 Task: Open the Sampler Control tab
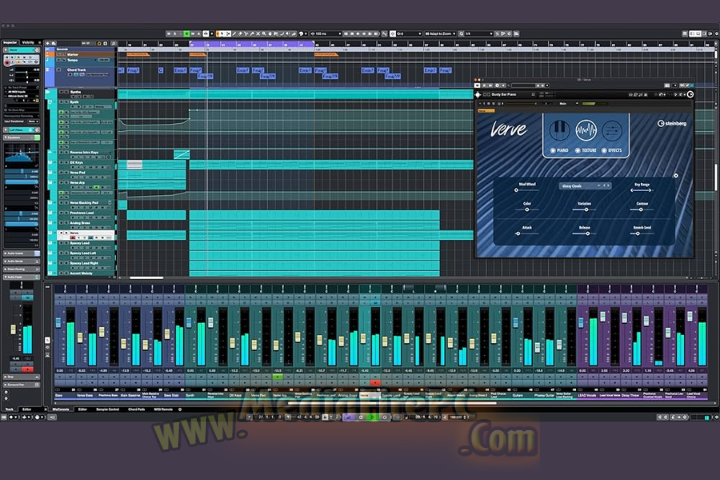(x=107, y=409)
